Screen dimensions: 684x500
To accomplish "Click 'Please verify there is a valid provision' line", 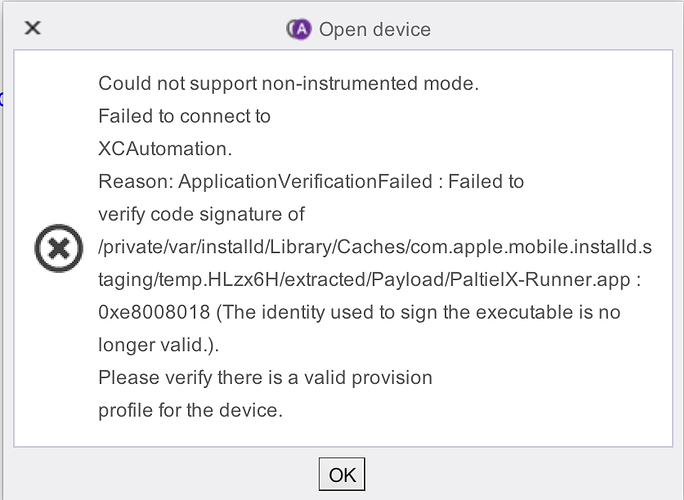I will tap(265, 378).
